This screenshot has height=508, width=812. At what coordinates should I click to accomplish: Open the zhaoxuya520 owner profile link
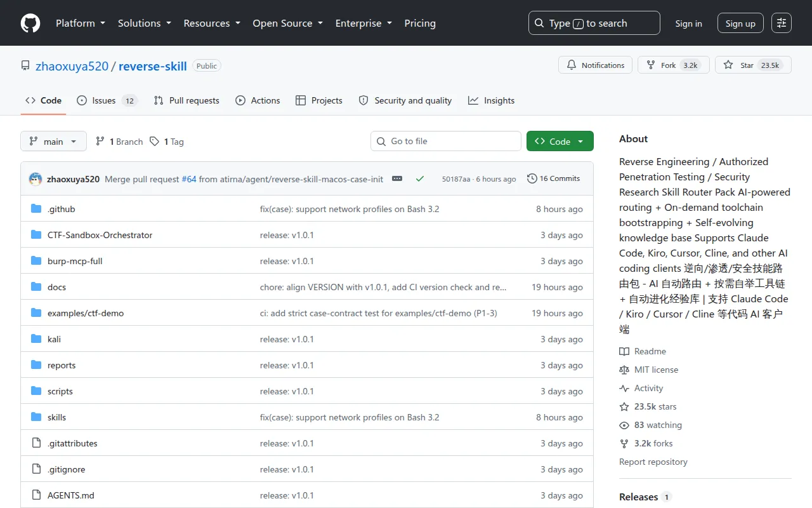coord(72,66)
